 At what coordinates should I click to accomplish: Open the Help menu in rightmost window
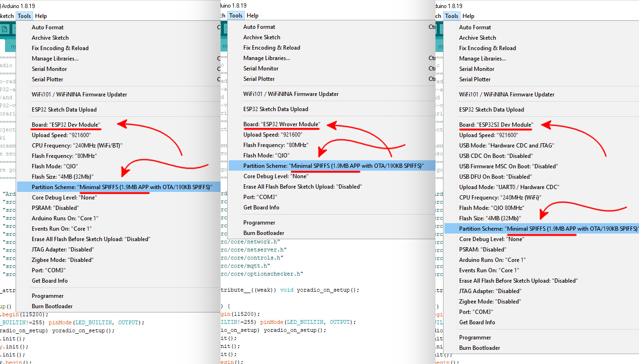tap(468, 16)
